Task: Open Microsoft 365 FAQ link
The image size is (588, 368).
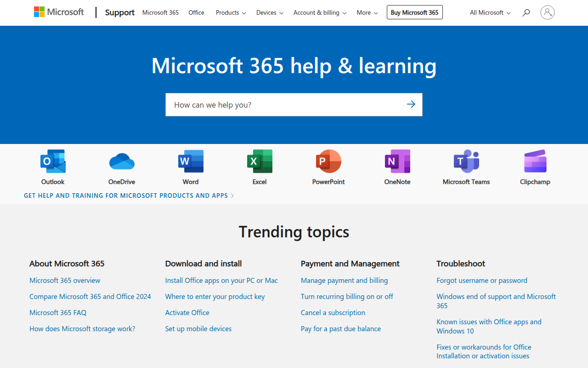Action: (x=58, y=313)
